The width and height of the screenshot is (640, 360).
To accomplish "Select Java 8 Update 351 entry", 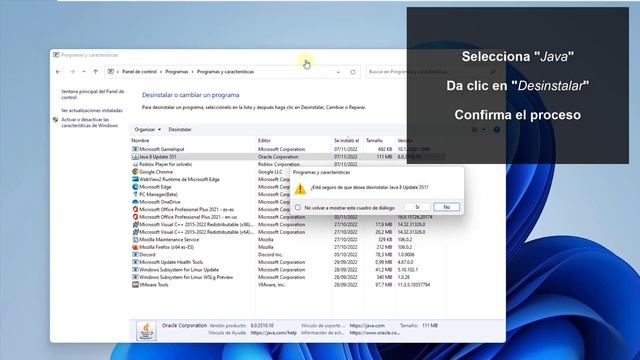I will coord(158,157).
